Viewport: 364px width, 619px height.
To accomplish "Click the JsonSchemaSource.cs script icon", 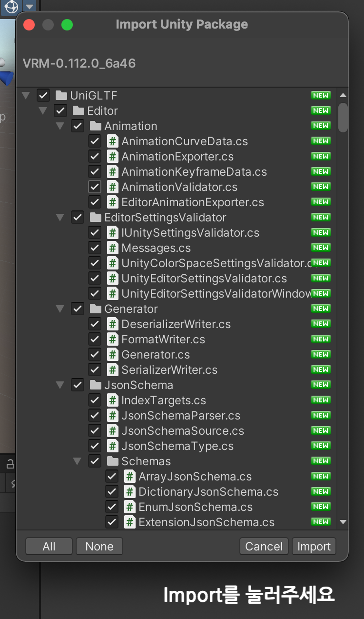I will (113, 431).
